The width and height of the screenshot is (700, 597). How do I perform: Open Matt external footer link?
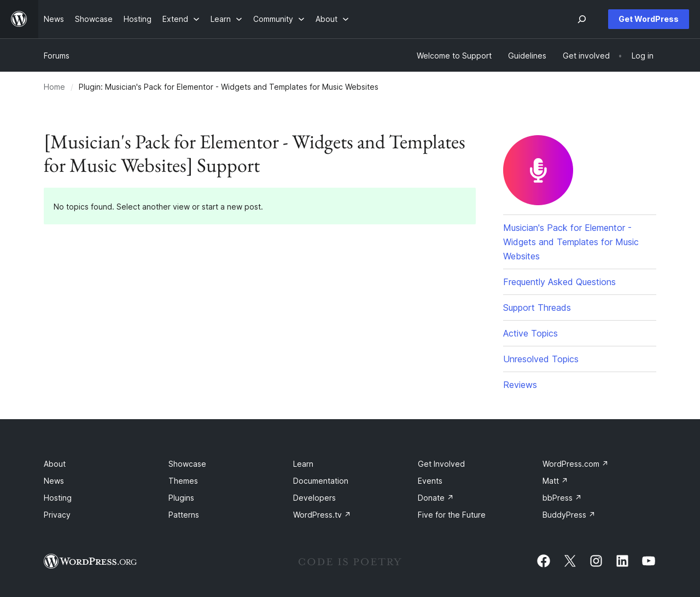[555, 481]
